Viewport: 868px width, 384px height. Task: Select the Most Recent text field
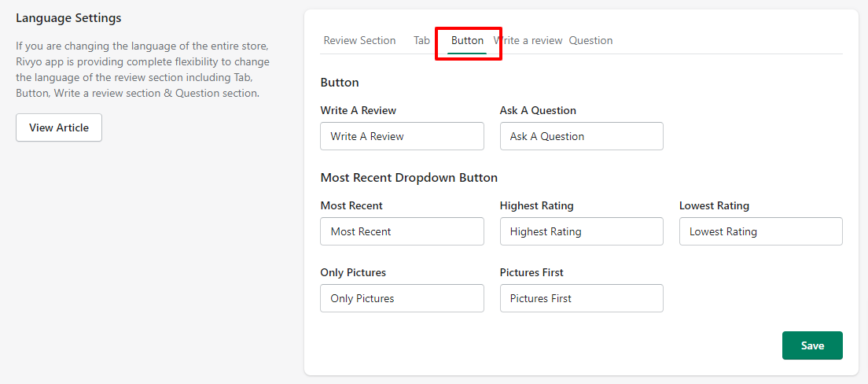(x=402, y=231)
